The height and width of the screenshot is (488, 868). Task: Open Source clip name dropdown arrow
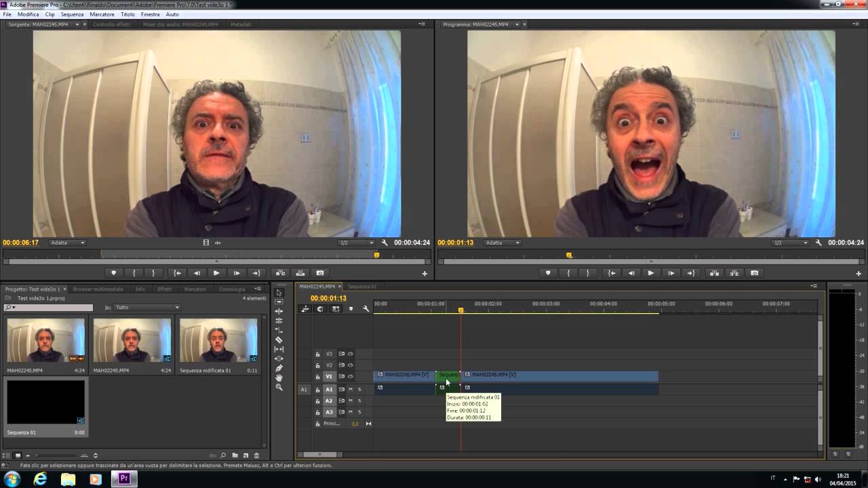(77, 24)
